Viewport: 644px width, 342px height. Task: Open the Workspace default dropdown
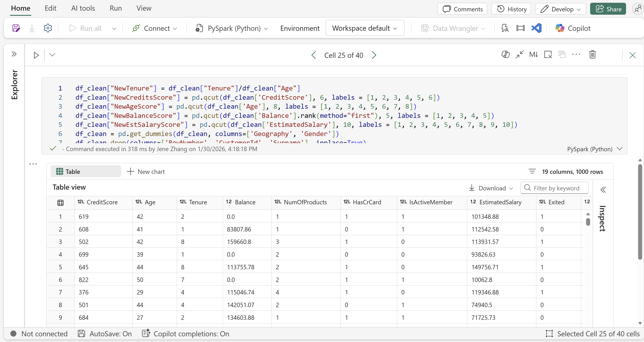[365, 28]
